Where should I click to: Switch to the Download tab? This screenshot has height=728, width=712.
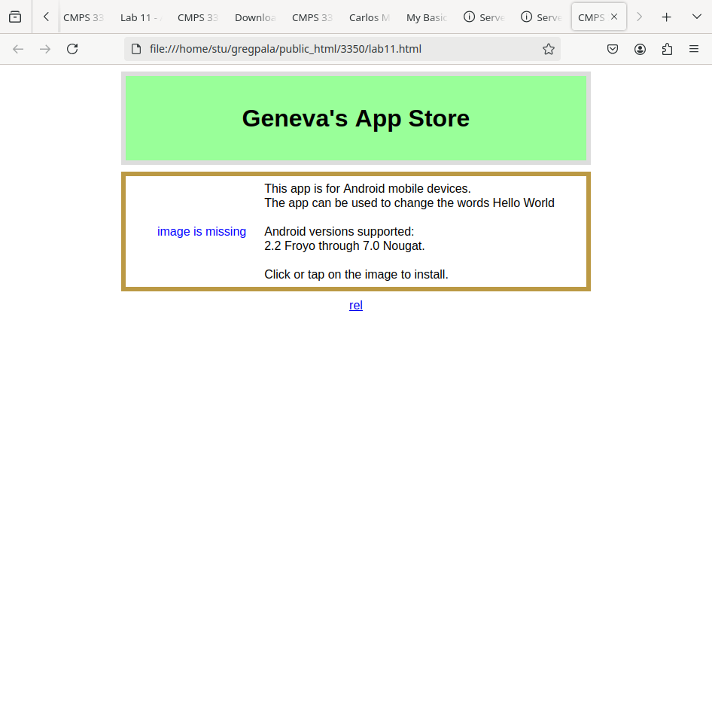click(255, 17)
